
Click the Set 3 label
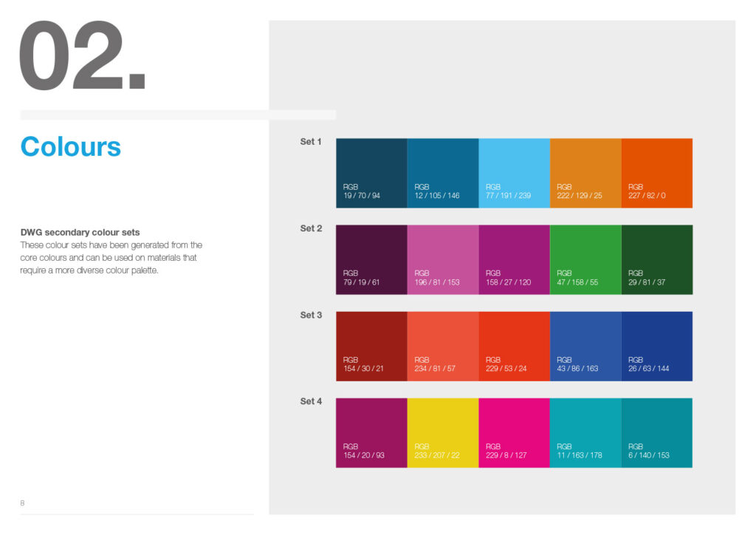[311, 315]
